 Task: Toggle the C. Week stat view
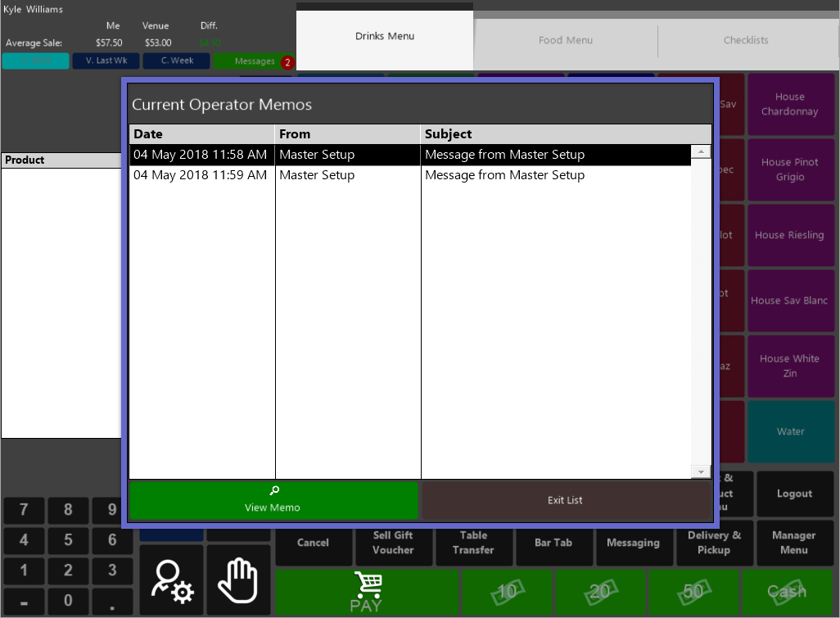tap(176, 61)
